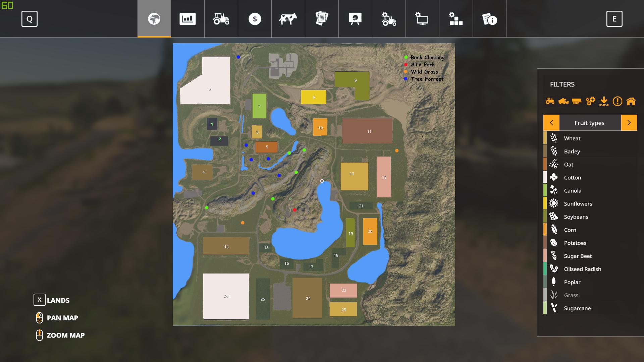Open the Animals cow tab

pos(288,19)
